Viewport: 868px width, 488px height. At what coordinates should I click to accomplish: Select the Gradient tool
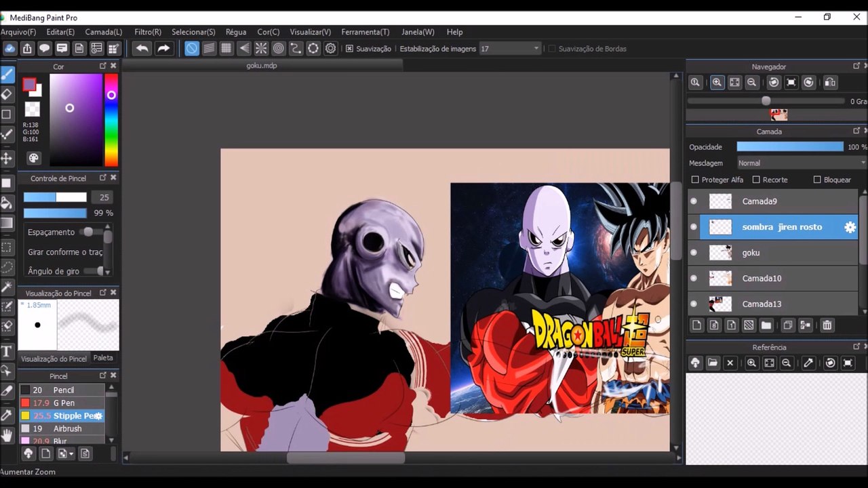pos(7,223)
